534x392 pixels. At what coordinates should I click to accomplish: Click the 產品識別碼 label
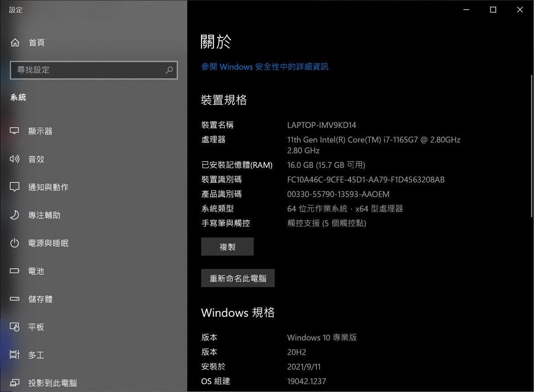[x=221, y=194]
